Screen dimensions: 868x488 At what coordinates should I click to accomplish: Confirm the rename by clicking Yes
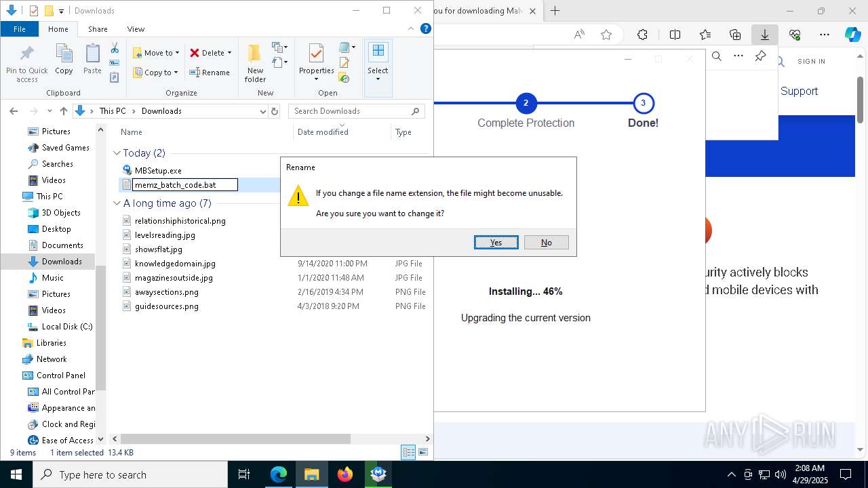point(496,243)
